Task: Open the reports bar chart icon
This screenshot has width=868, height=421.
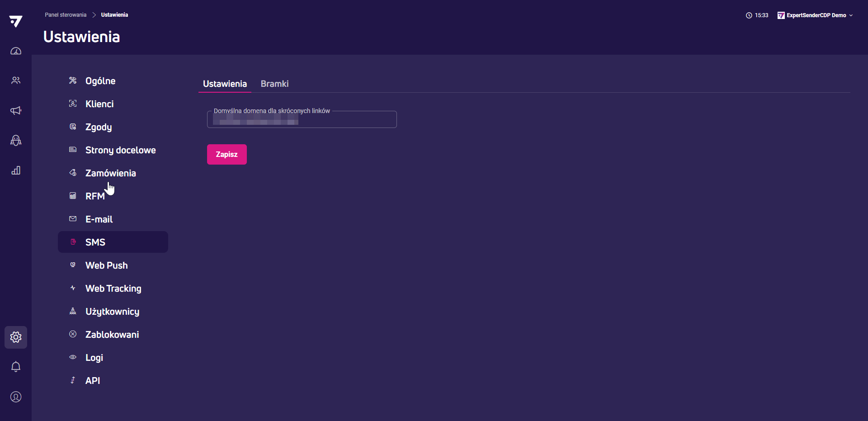Action: coord(16,170)
